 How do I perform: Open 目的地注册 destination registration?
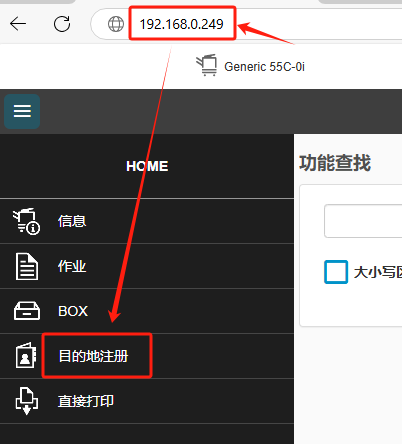click(x=147, y=356)
